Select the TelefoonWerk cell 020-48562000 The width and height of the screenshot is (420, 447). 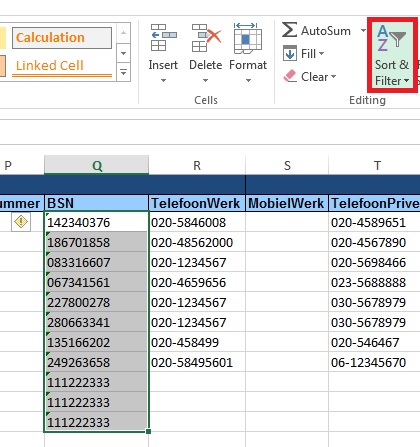click(197, 242)
